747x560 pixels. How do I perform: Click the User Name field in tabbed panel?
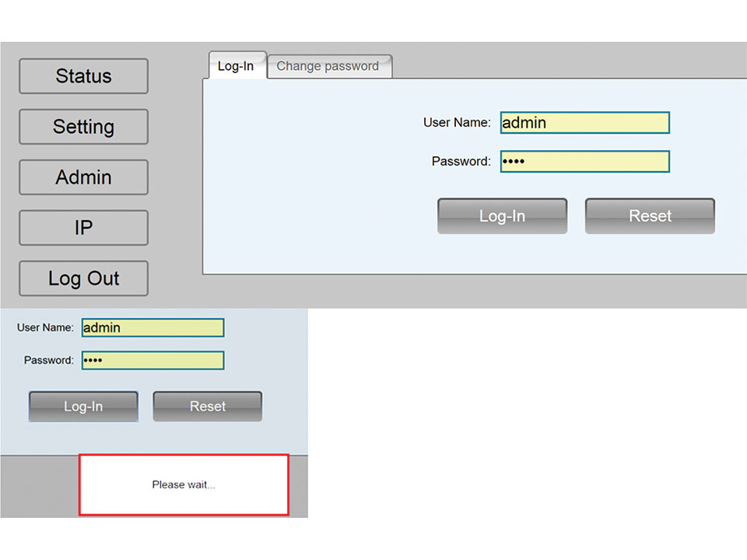click(x=584, y=123)
